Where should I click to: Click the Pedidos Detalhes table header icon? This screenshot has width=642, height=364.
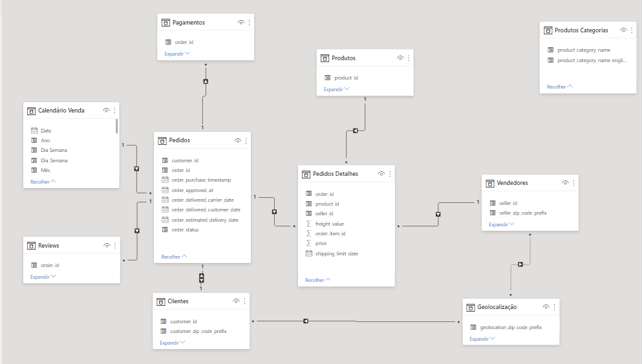306,175
